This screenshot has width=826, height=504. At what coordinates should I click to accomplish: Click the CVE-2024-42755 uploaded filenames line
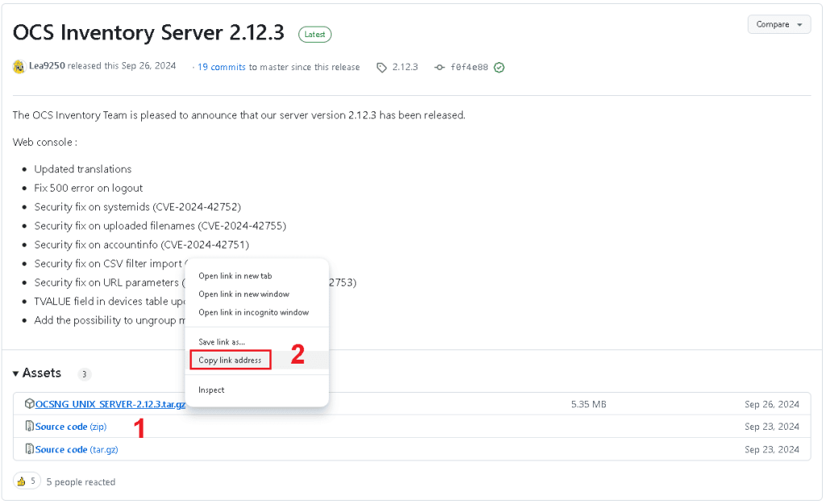[x=161, y=226]
